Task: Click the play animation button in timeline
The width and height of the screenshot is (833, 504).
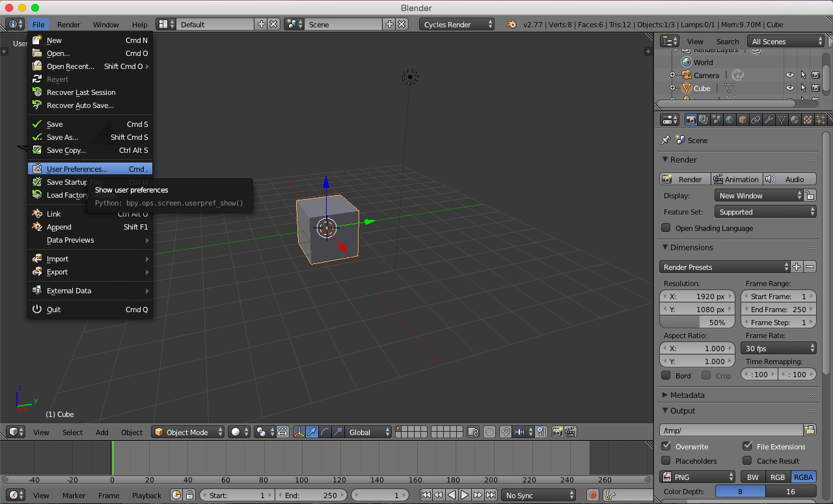Action: 465,496
